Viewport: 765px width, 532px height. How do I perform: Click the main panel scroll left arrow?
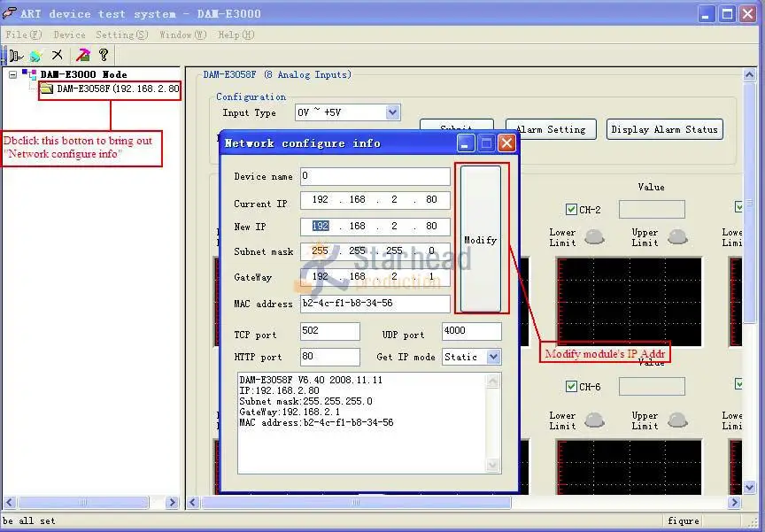pos(193,502)
